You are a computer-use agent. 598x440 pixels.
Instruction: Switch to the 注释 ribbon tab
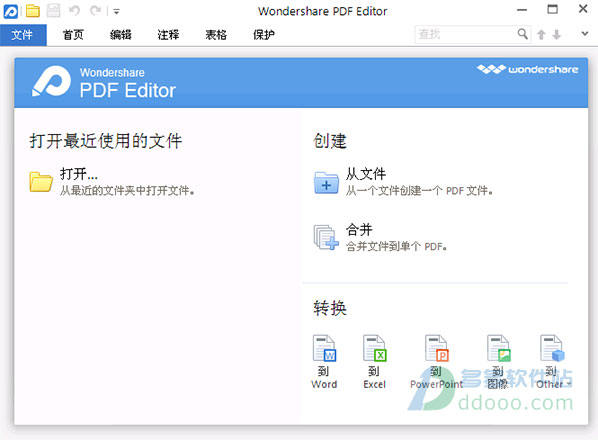click(168, 35)
